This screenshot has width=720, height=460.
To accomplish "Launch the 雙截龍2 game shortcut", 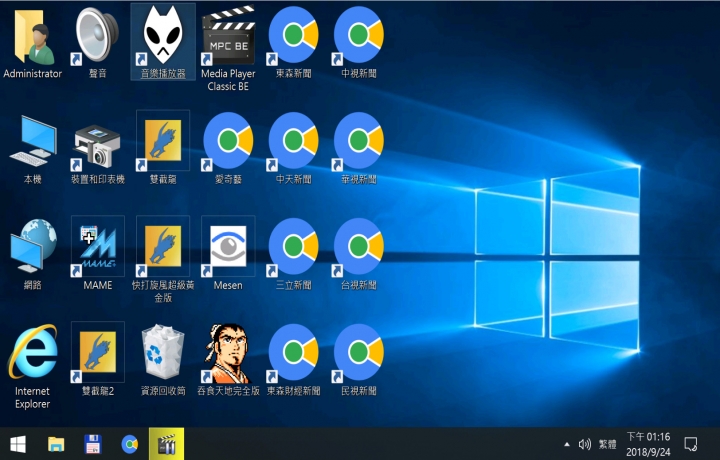I will (x=97, y=353).
